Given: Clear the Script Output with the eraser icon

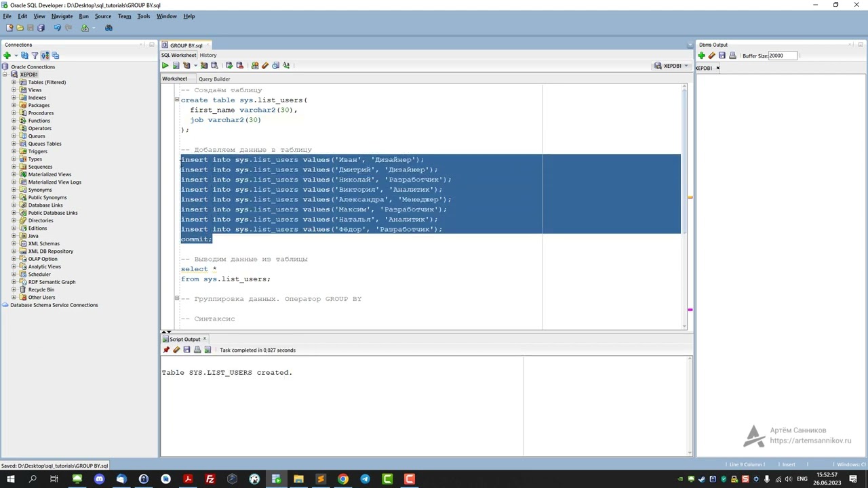Looking at the screenshot, I should (176, 350).
